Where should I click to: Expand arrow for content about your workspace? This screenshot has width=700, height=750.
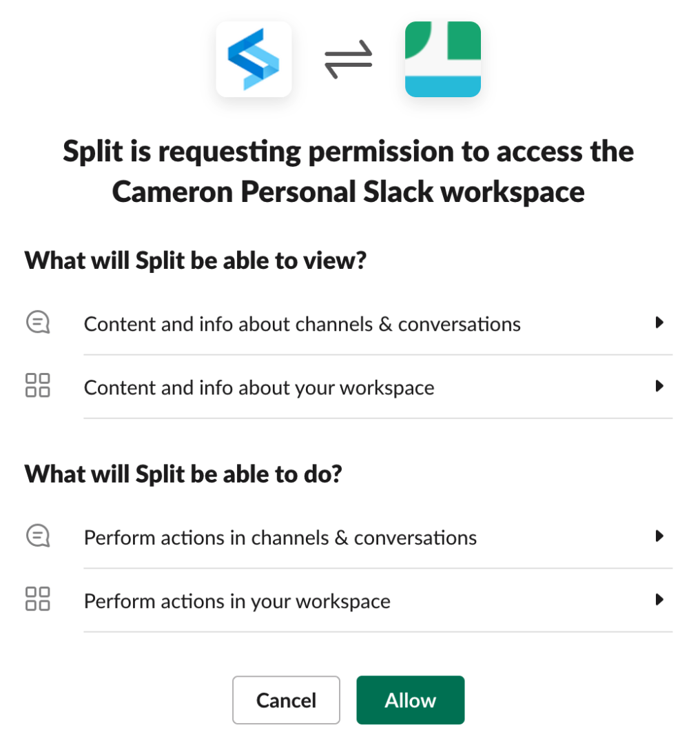659,387
